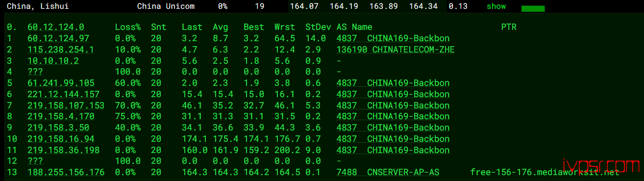Open AS link 7488 CNSERVER-AP-AS
This screenshot has height=181, width=644.
pos(388,172)
